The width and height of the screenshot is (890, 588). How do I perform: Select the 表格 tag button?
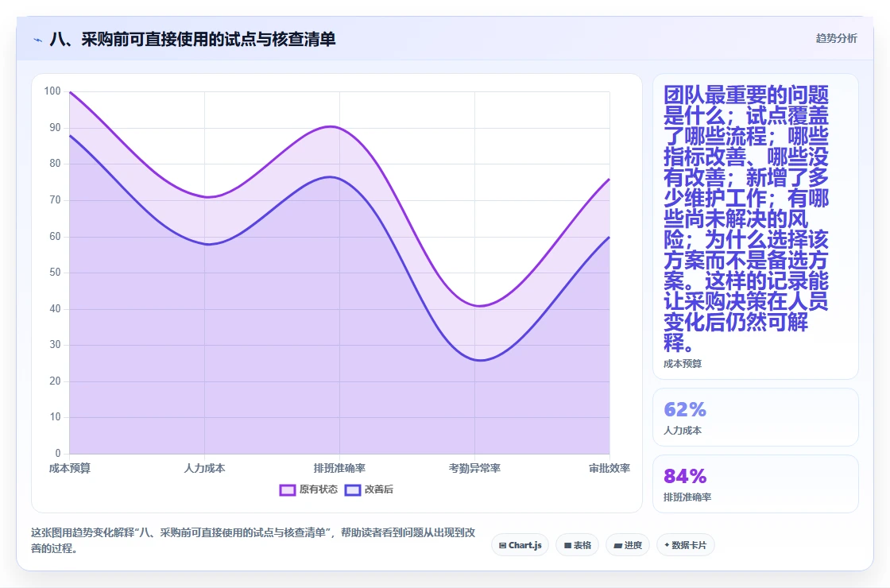(x=577, y=545)
